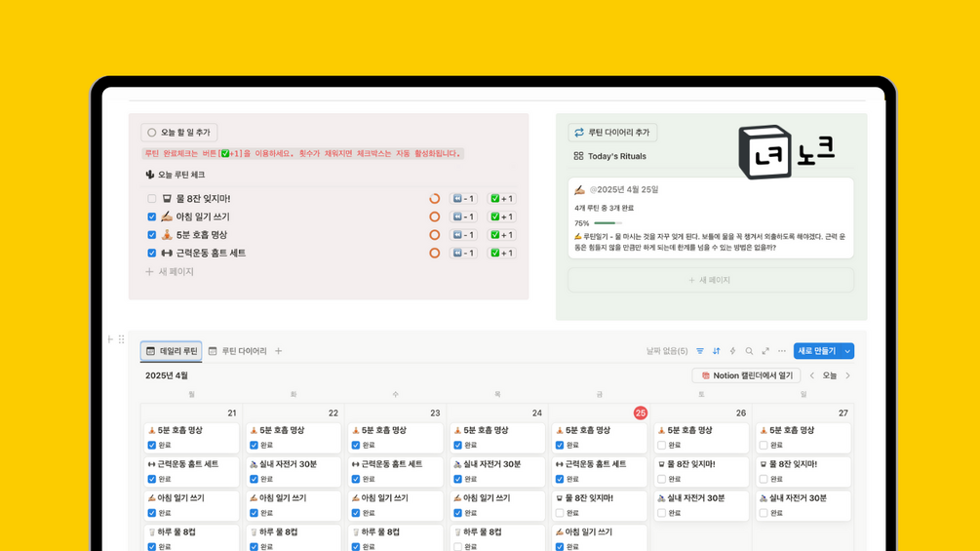Click the calendar icon on 루틴 다이어리 tab

213,351
